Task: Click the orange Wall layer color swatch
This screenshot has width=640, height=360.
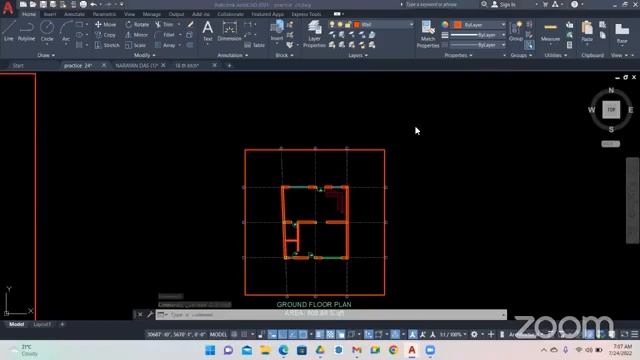Action: (x=357, y=24)
